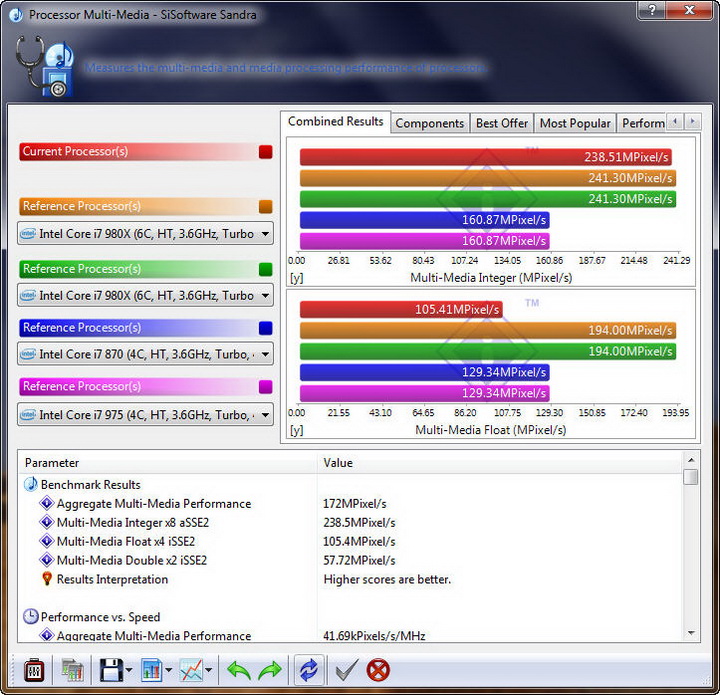This screenshot has height=695, width=720.
Task: Open the compare results toolbar icon
Action: 72,671
